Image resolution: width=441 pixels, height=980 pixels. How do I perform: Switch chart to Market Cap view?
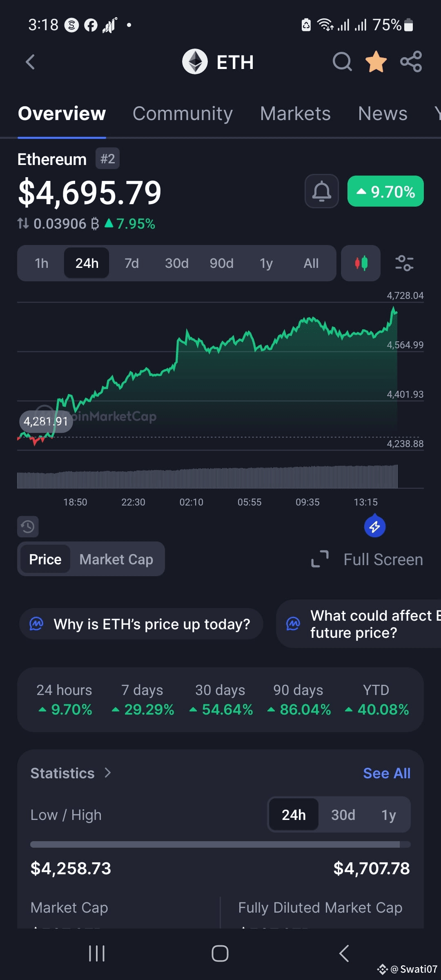pyautogui.click(x=116, y=559)
